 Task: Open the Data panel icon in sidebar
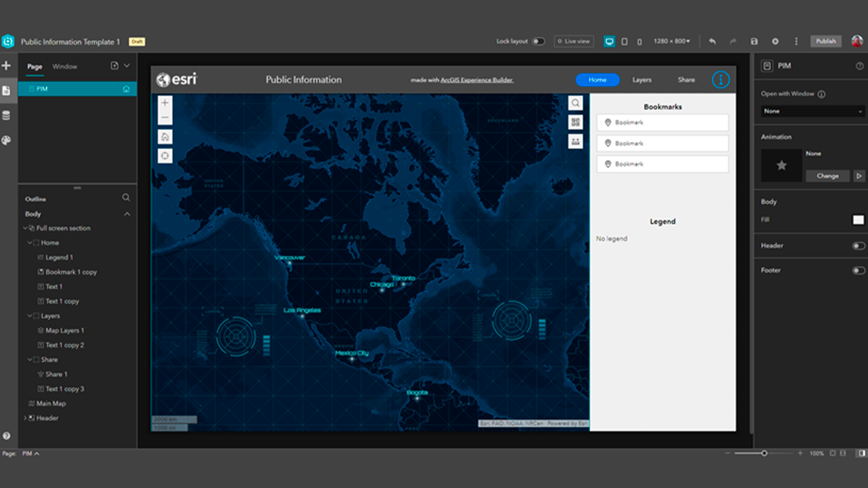(6, 116)
